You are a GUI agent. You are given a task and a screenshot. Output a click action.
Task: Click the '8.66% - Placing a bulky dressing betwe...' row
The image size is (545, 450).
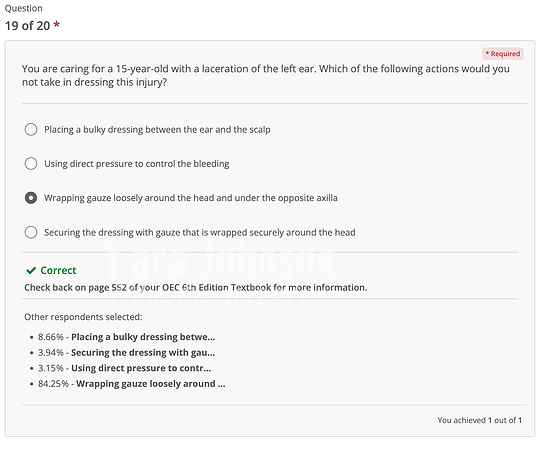click(x=127, y=337)
